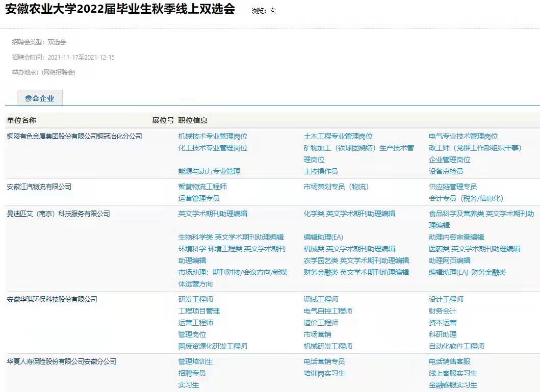
Task: Open 固废资源化研发工程师 job details
Action: pos(213,346)
